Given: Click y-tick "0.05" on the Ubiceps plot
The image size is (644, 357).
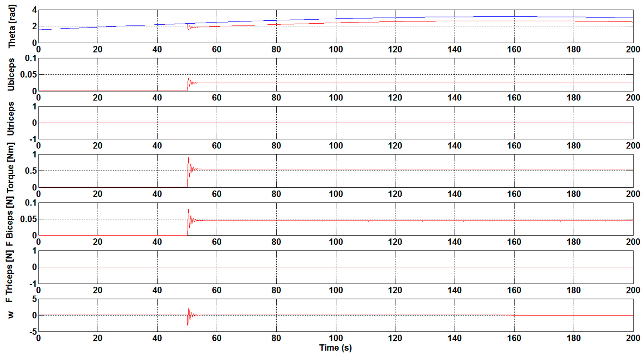Looking at the screenshot, I should [28, 74].
